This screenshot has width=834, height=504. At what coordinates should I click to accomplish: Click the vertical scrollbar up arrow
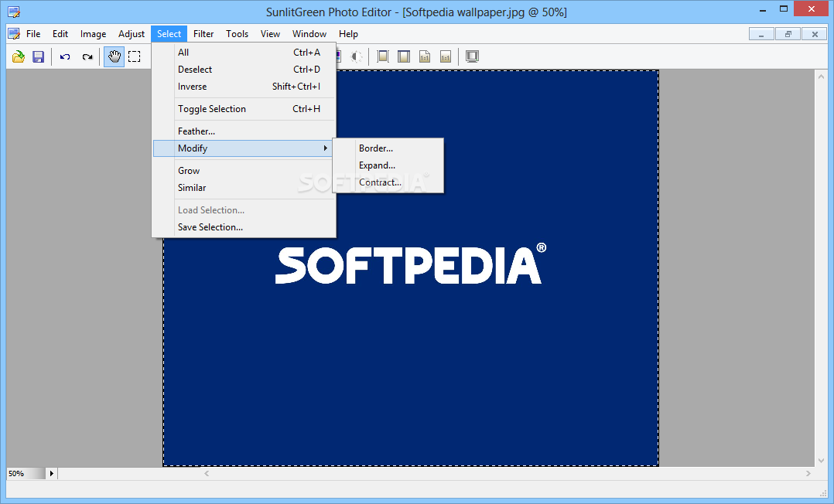tap(821, 77)
